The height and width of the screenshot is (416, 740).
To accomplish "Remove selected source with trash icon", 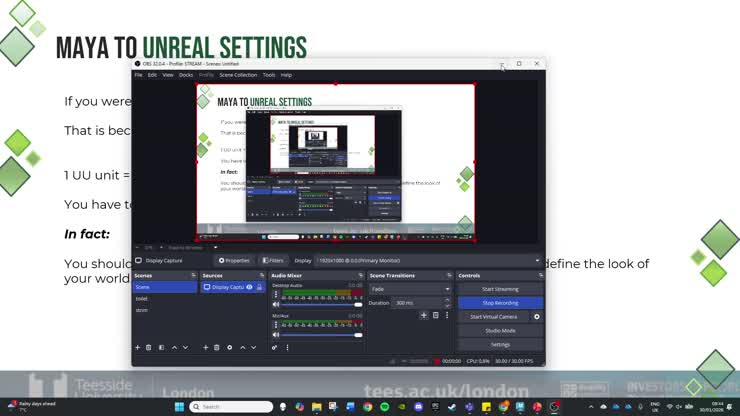I will [x=217, y=348].
